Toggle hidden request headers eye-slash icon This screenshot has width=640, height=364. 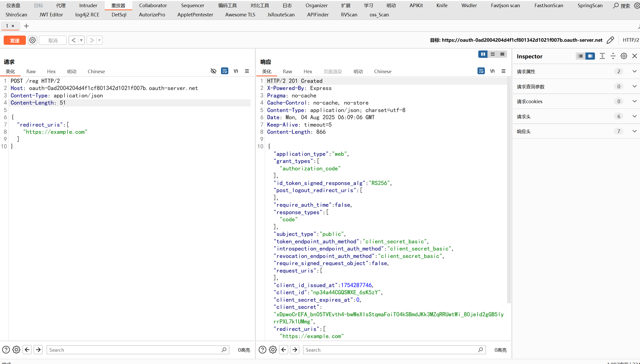pos(213,71)
